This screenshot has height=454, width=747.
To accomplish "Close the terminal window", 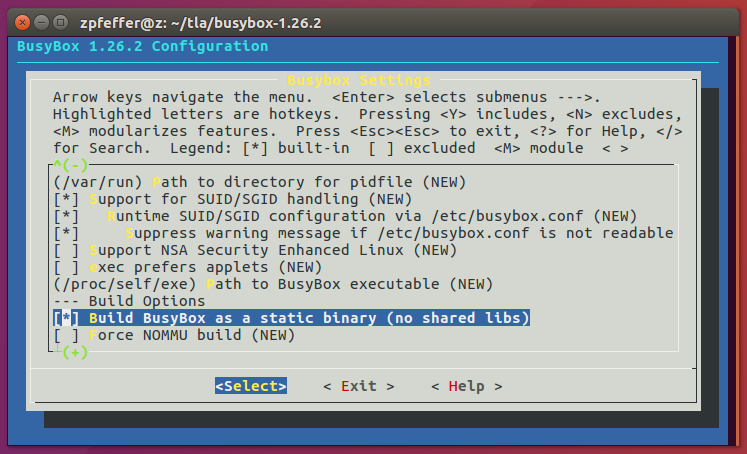I will click(x=22, y=22).
